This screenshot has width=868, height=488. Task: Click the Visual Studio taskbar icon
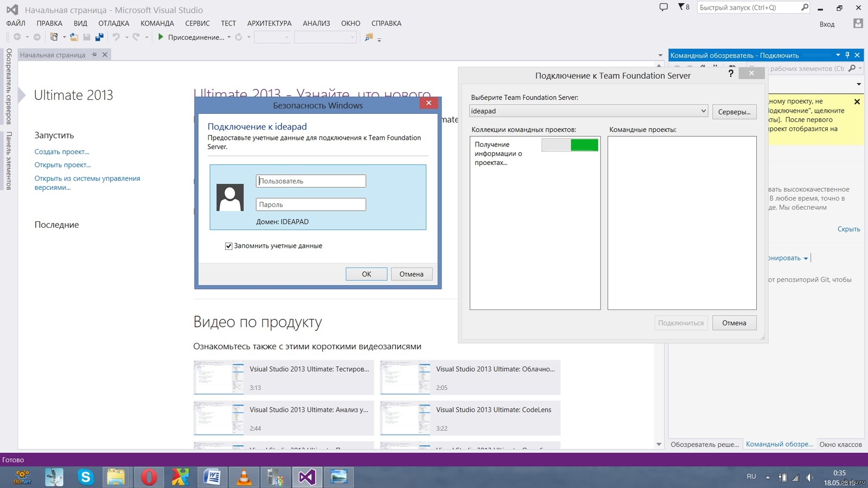[307, 477]
